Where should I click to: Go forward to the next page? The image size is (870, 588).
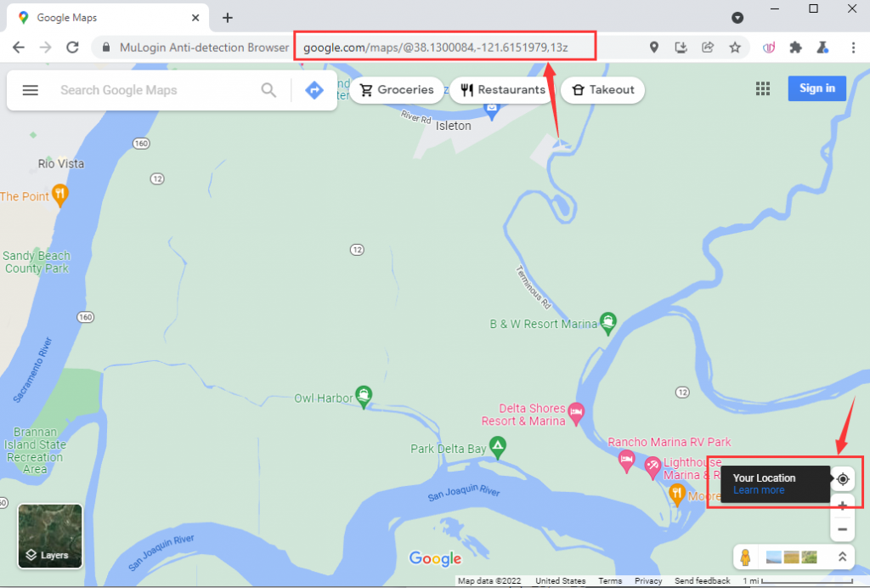pyautogui.click(x=46, y=48)
